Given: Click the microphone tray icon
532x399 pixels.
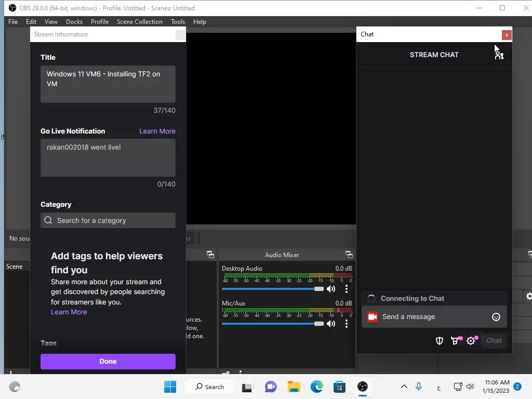Looking at the screenshot, I should pyautogui.click(x=419, y=387).
